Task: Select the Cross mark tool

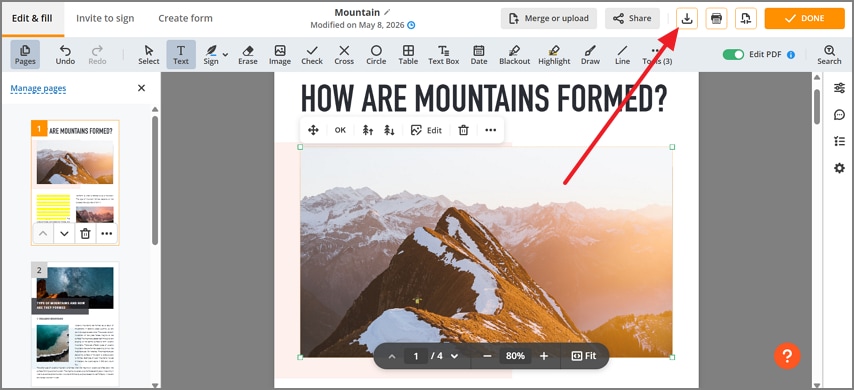Action: pos(344,54)
